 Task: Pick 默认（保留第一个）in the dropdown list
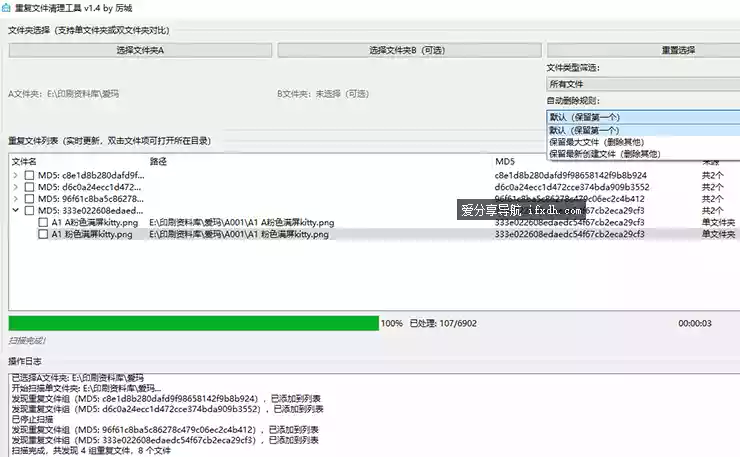(584, 130)
